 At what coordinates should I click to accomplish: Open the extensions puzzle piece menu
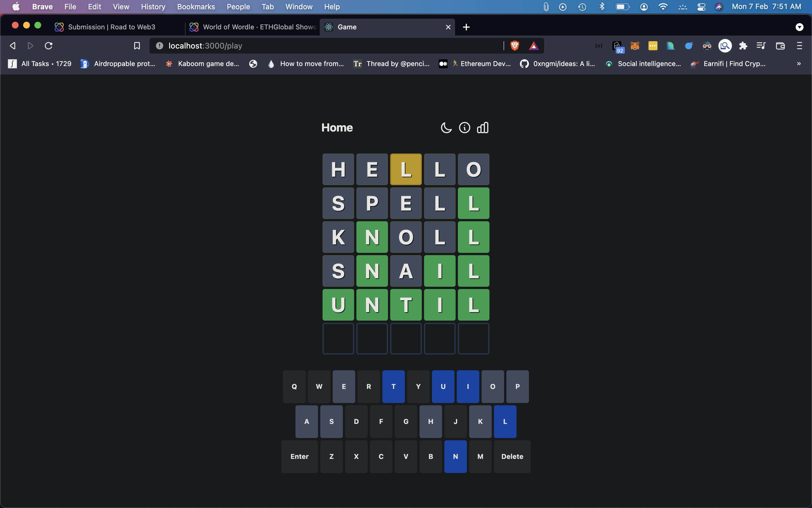tap(743, 46)
